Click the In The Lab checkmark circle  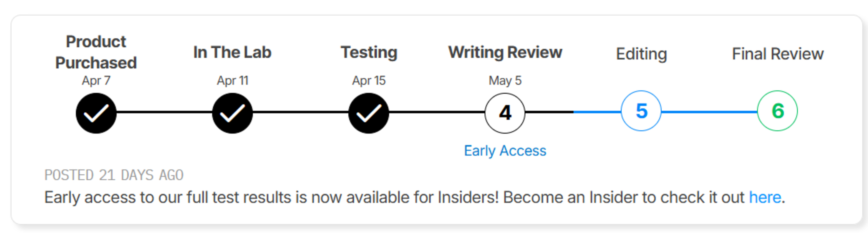coord(232,113)
